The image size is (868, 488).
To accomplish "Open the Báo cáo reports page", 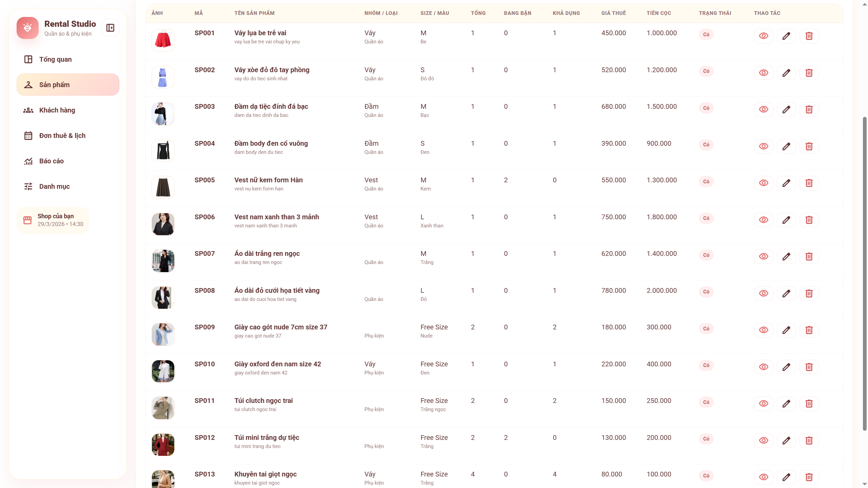I will (x=51, y=161).
